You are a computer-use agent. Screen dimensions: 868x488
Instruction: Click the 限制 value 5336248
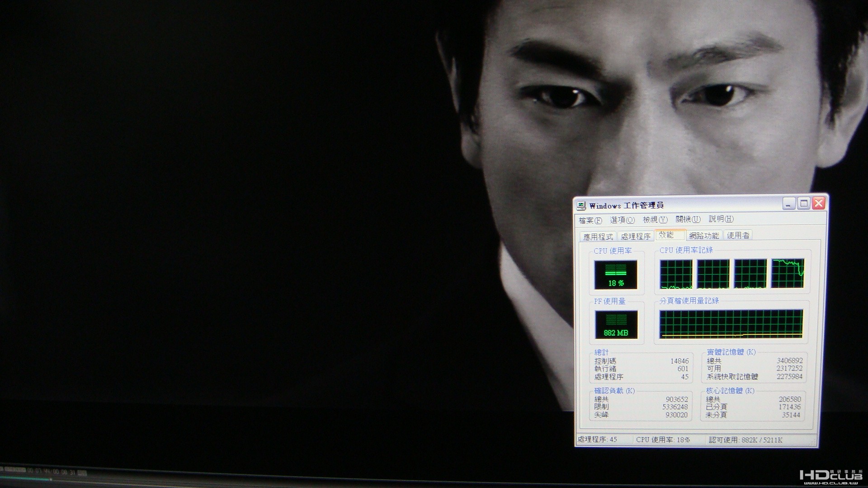pos(675,407)
